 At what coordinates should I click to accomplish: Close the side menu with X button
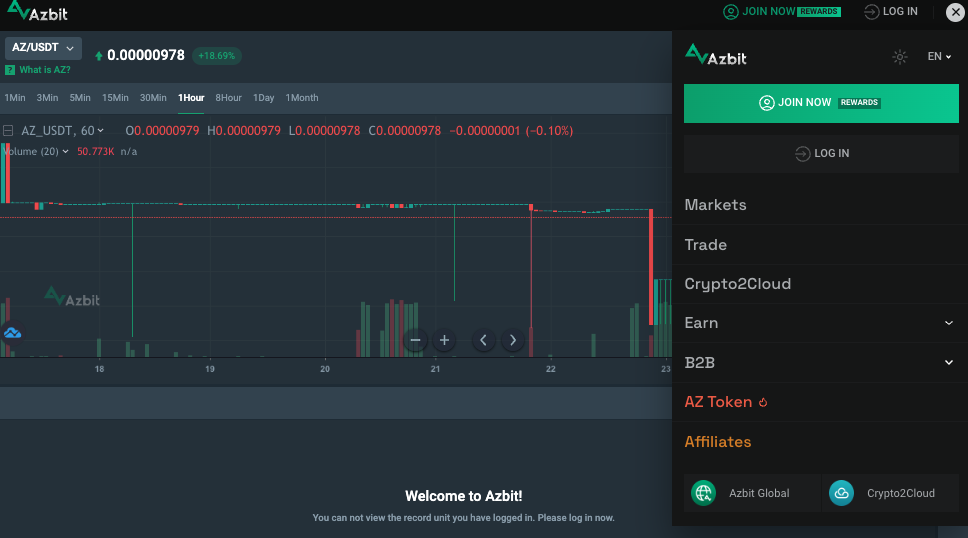(955, 12)
